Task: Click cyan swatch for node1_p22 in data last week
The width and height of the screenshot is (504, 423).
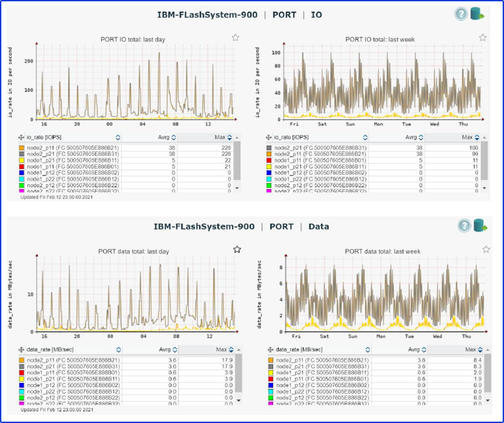Action: click(270, 391)
